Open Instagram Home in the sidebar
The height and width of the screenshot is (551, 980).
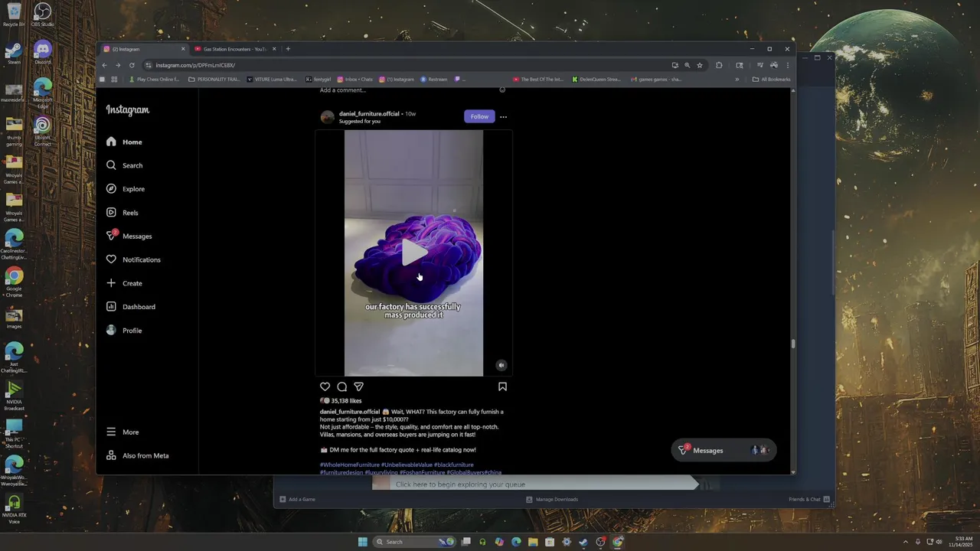pos(124,142)
